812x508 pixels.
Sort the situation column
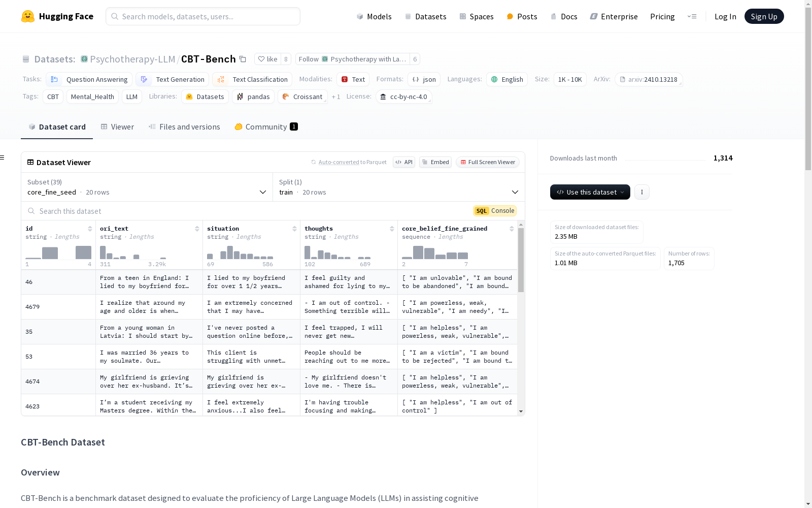pyautogui.click(x=294, y=229)
